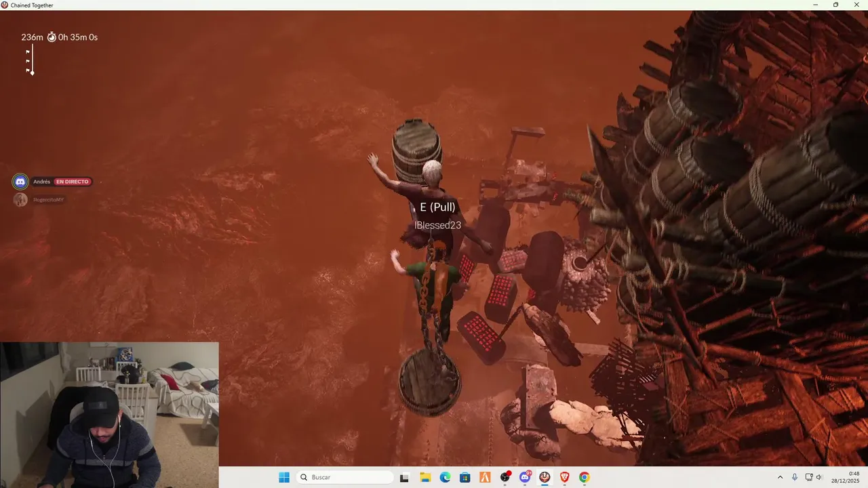Image resolution: width=868 pixels, height=488 pixels.
Task: Open Discord from the taskbar
Action: click(x=525, y=477)
